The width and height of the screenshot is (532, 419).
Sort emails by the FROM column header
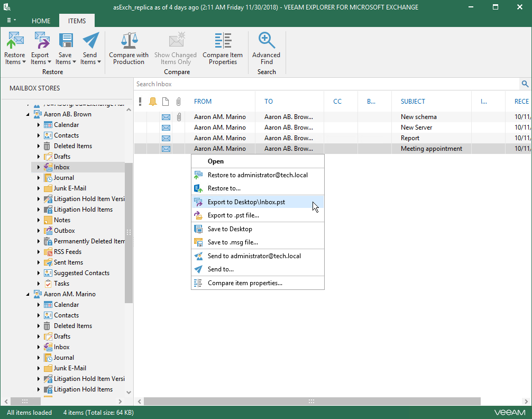pyautogui.click(x=203, y=102)
